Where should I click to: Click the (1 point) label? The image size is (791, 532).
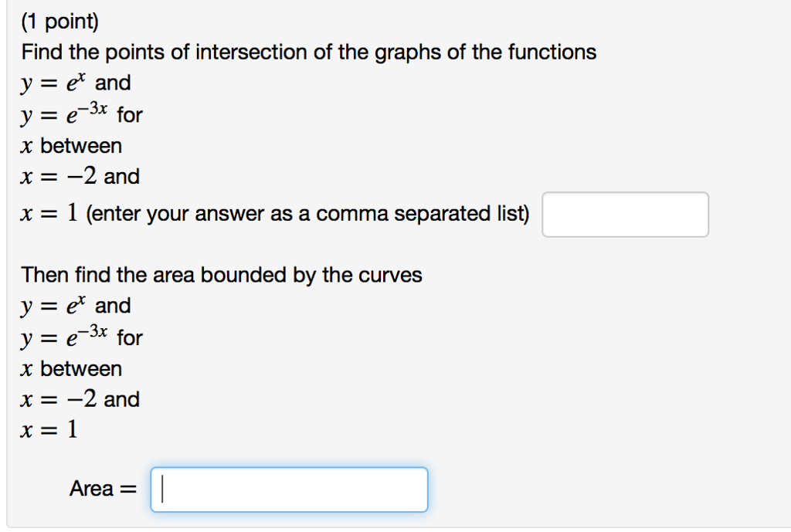pos(60,20)
